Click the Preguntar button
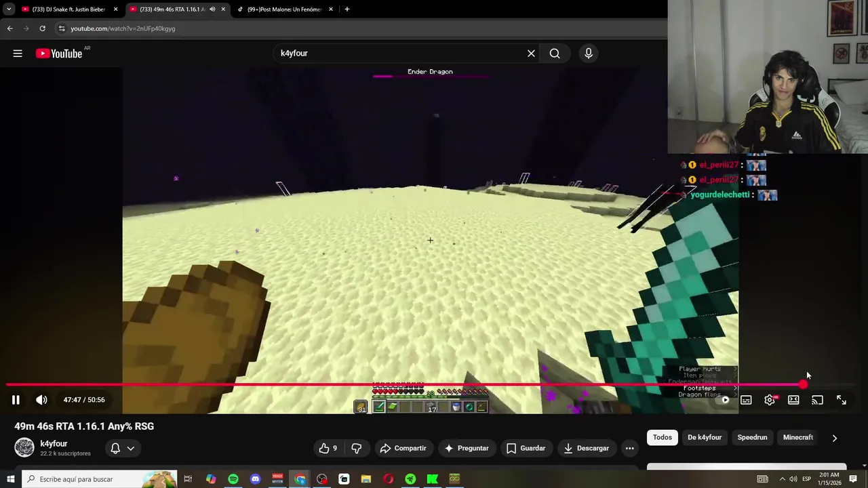This screenshot has height=488, width=868. (466, 448)
